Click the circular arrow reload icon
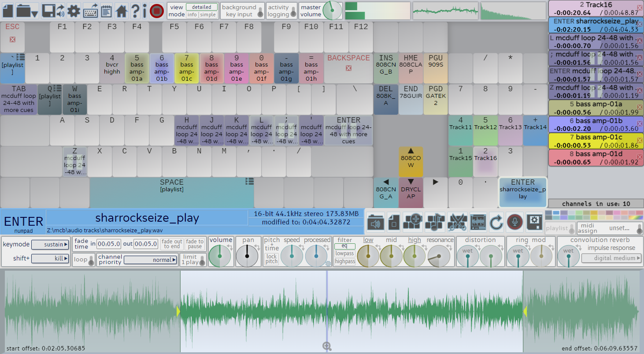Viewport: 644px width, 354px height. tap(496, 222)
